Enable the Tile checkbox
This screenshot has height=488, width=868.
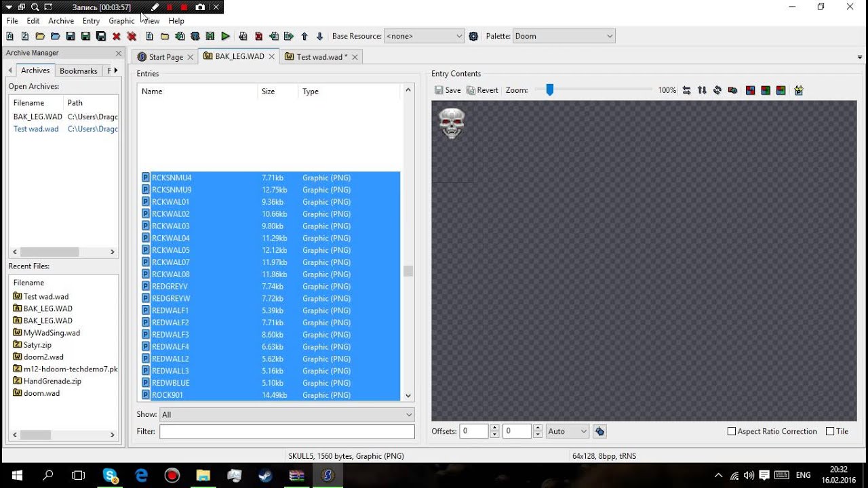(830, 431)
